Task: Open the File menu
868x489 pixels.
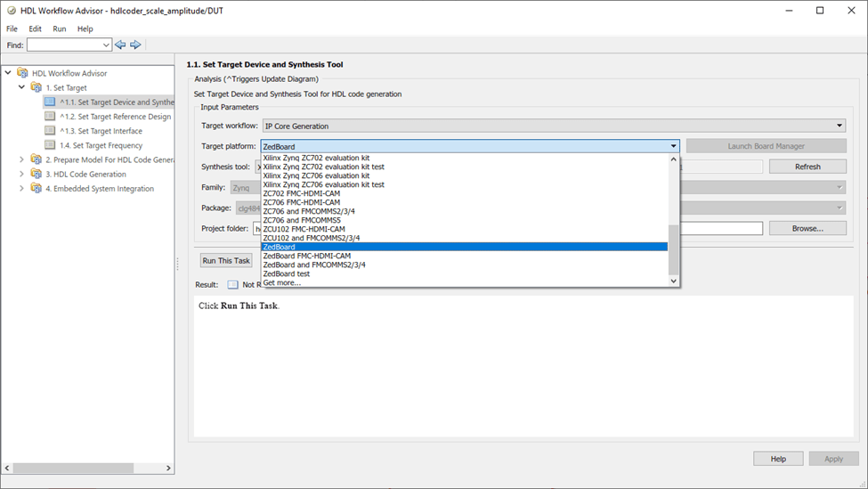Action: click(x=12, y=29)
